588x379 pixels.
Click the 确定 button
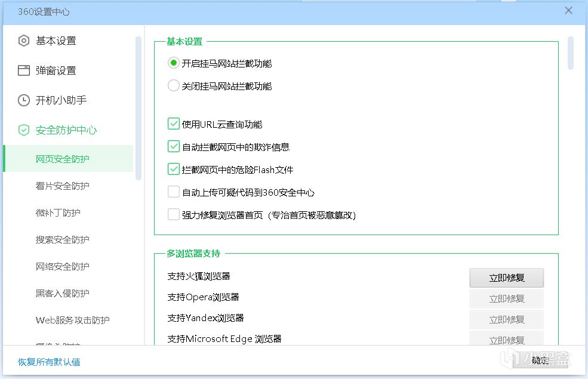(x=540, y=360)
